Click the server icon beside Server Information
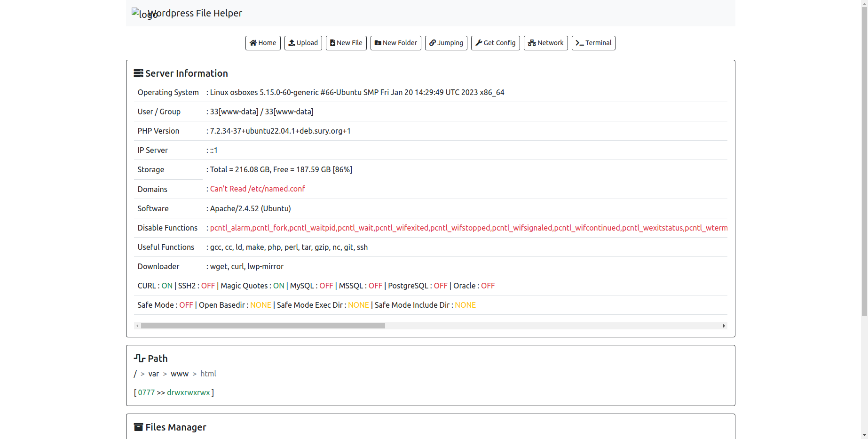Screen dimensions: 868x439 (138, 73)
